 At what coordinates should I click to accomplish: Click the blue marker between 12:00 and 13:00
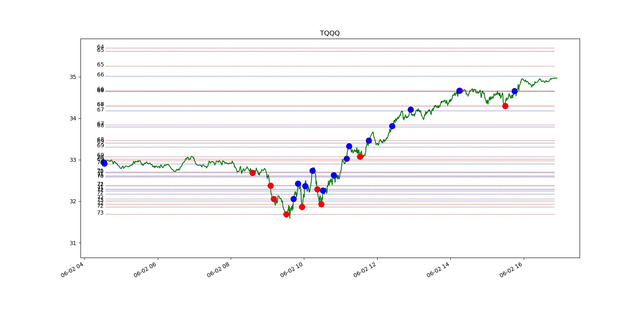pos(392,126)
